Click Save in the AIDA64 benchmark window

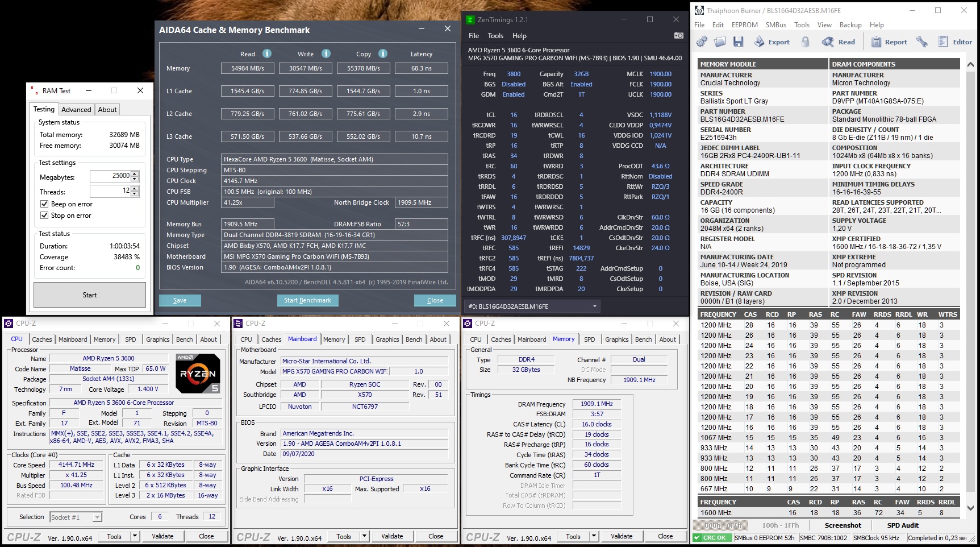pyautogui.click(x=180, y=300)
